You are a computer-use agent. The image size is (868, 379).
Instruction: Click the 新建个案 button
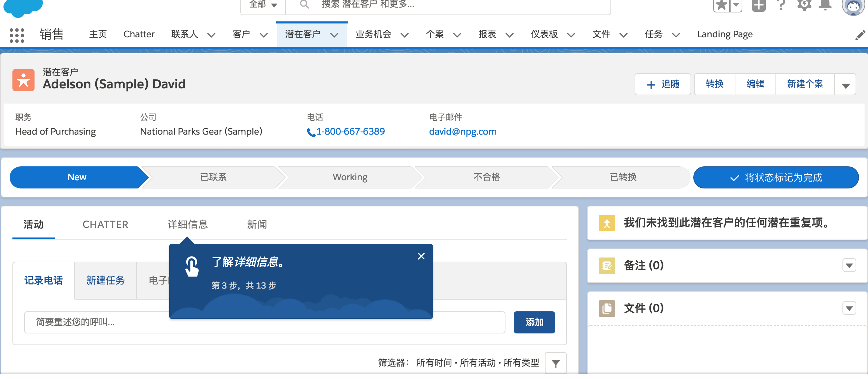pyautogui.click(x=805, y=84)
